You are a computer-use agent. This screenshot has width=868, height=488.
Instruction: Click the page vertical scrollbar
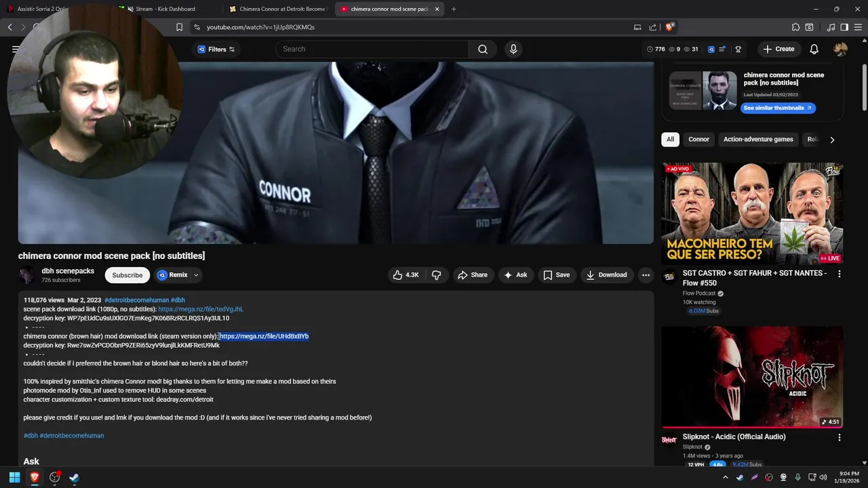click(864, 88)
